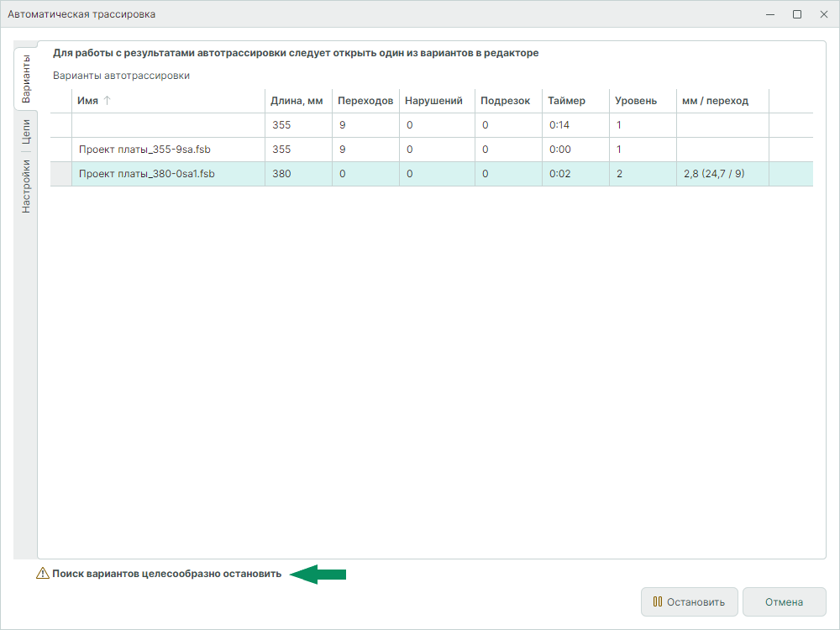Select row Проект платы_380-0sa1.fsb
Screen dimensions: 840x630
tap(146, 174)
